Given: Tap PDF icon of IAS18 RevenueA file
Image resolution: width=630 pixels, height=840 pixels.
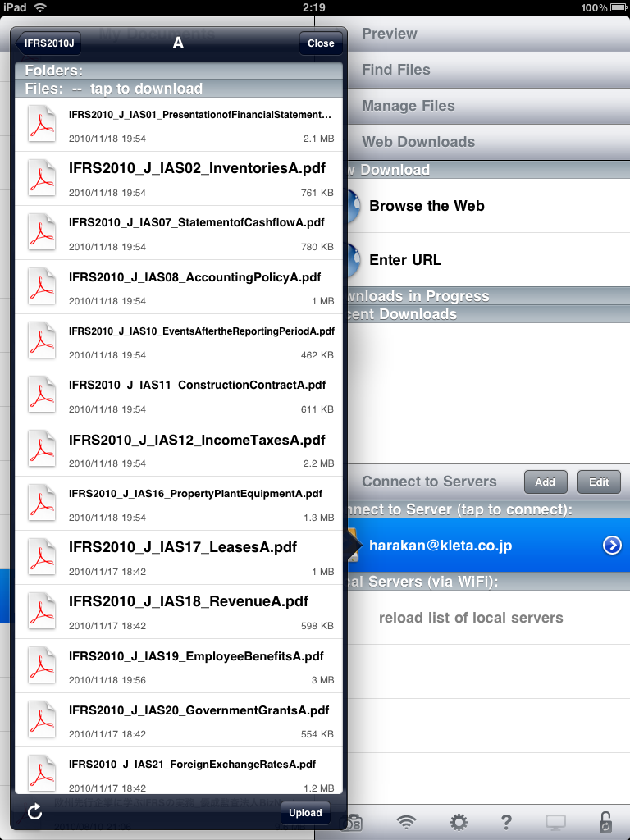Looking at the screenshot, I should point(42,610).
